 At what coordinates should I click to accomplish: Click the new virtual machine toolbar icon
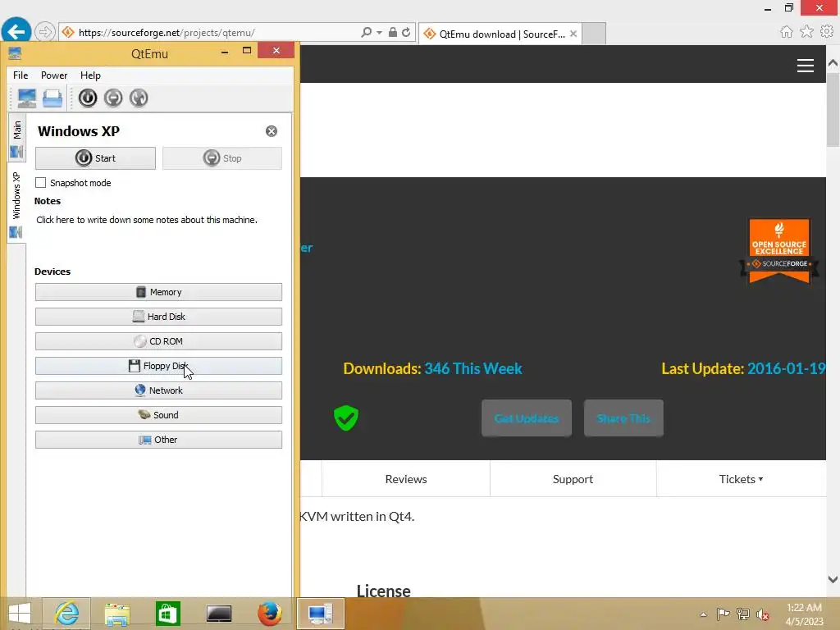click(x=27, y=98)
